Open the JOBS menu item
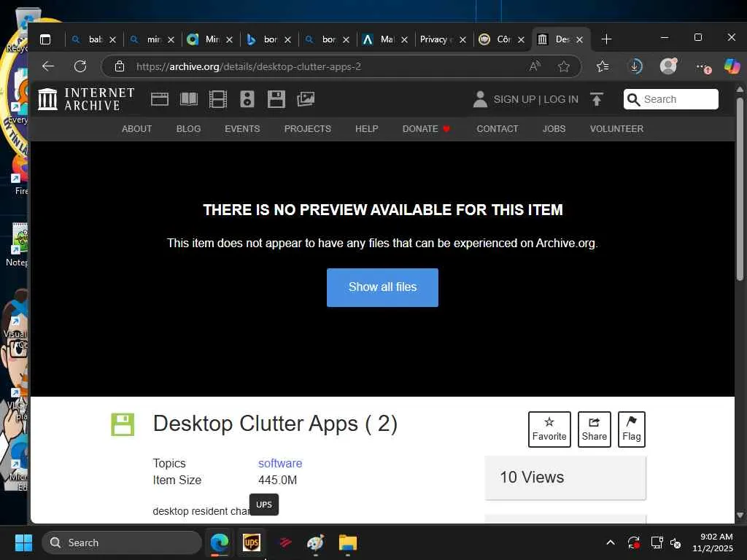The width and height of the screenshot is (747, 560). pos(554,128)
